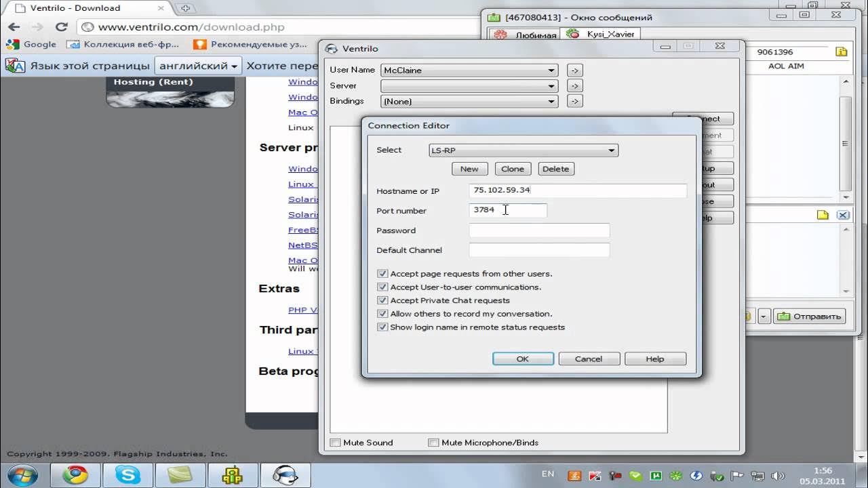Screen dimensions: 868x488
Task: Click the Port number field
Action: pyautogui.click(x=508, y=210)
